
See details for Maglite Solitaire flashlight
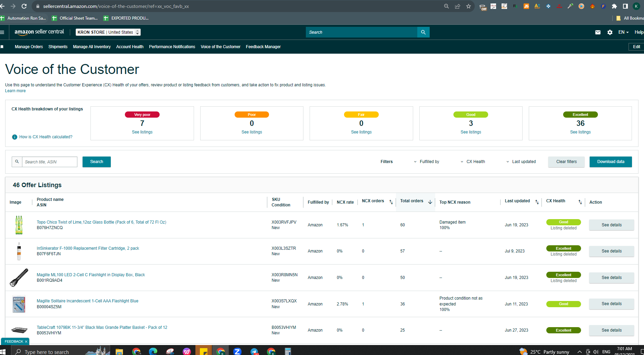(x=611, y=304)
